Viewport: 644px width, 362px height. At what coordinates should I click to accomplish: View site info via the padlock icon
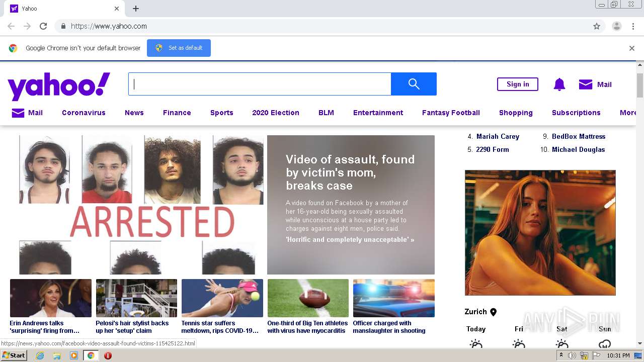tap(63, 26)
